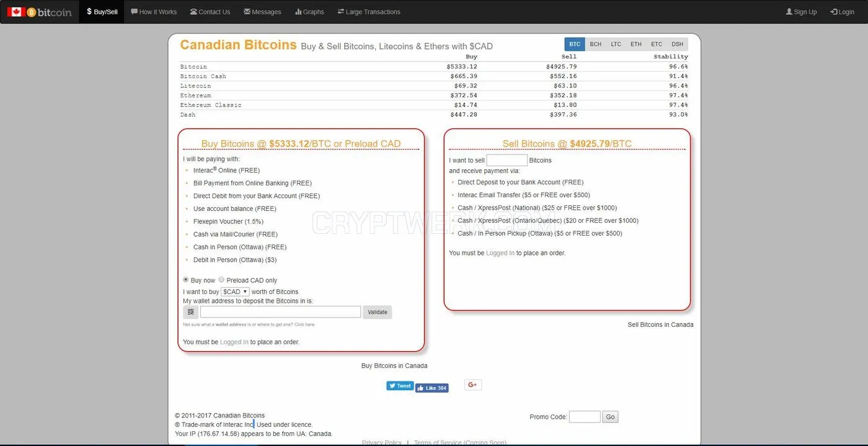Switch to the ETH currency tab

(x=636, y=44)
